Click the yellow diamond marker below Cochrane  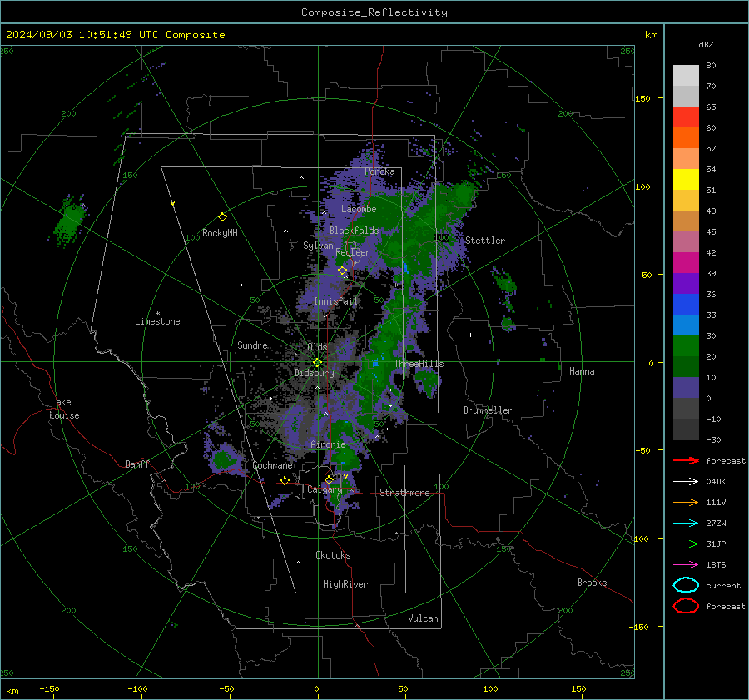[285, 481]
